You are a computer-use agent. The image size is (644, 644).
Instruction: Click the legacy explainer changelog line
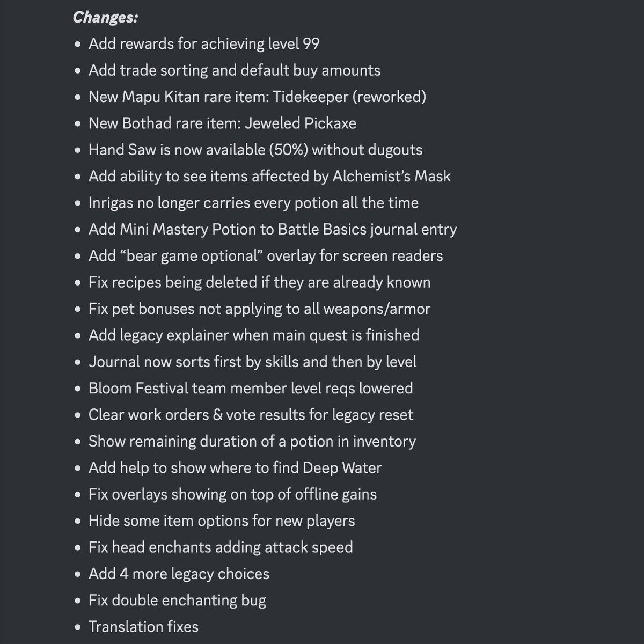pos(254,335)
